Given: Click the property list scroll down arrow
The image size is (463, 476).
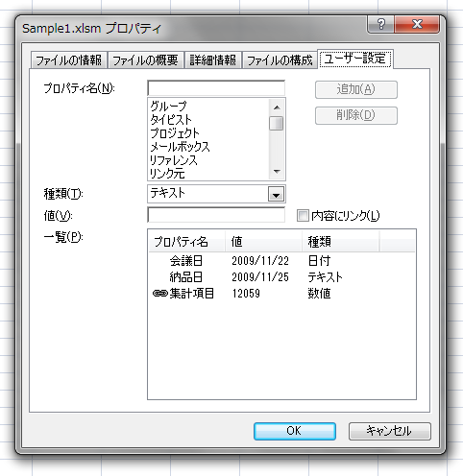Looking at the screenshot, I should pos(277,172).
